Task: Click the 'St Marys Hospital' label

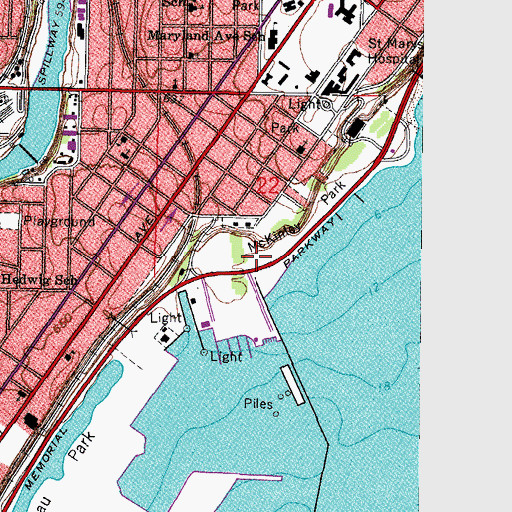Action: tap(396, 51)
